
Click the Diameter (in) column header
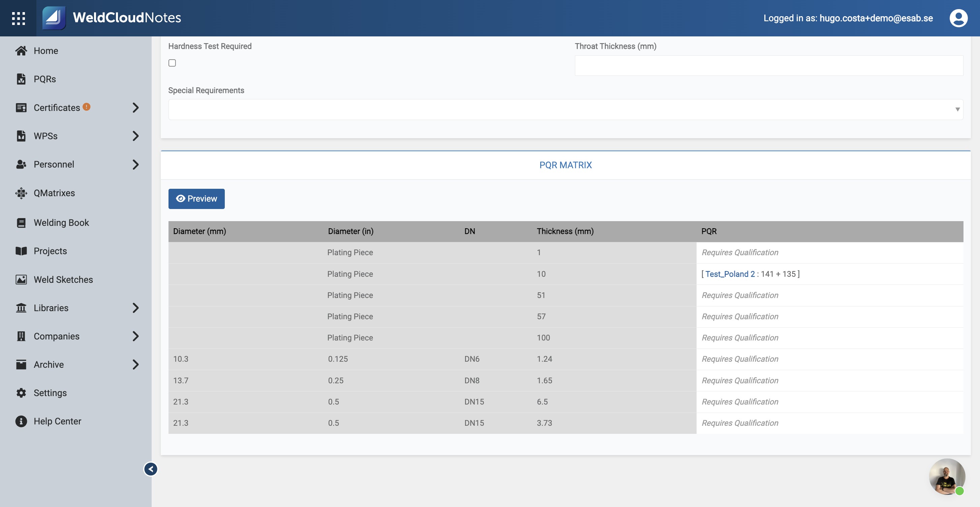(350, 232)
